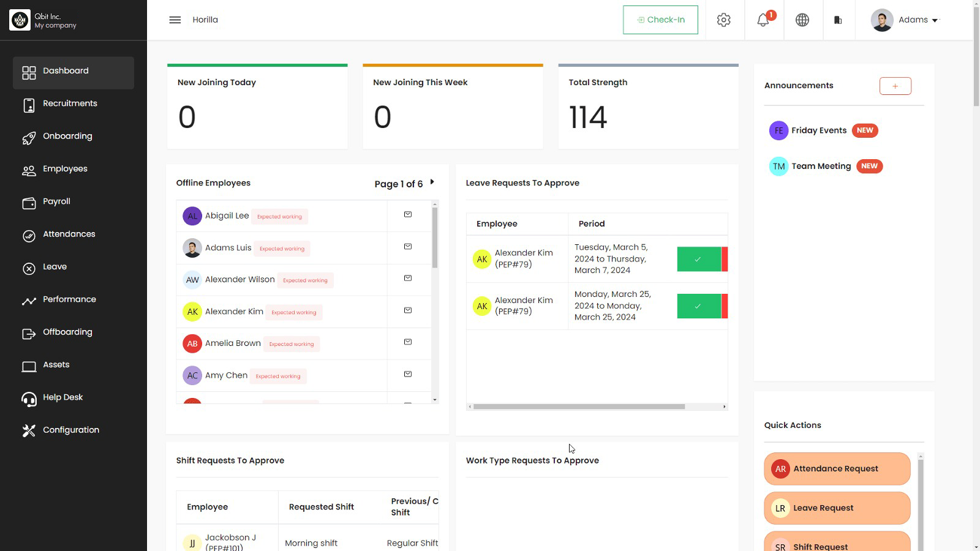The width and height of the screenshot is (980, 551).
Task: Click the leave requests horizontal scrollbar
Action: click(x=579, y=407)
